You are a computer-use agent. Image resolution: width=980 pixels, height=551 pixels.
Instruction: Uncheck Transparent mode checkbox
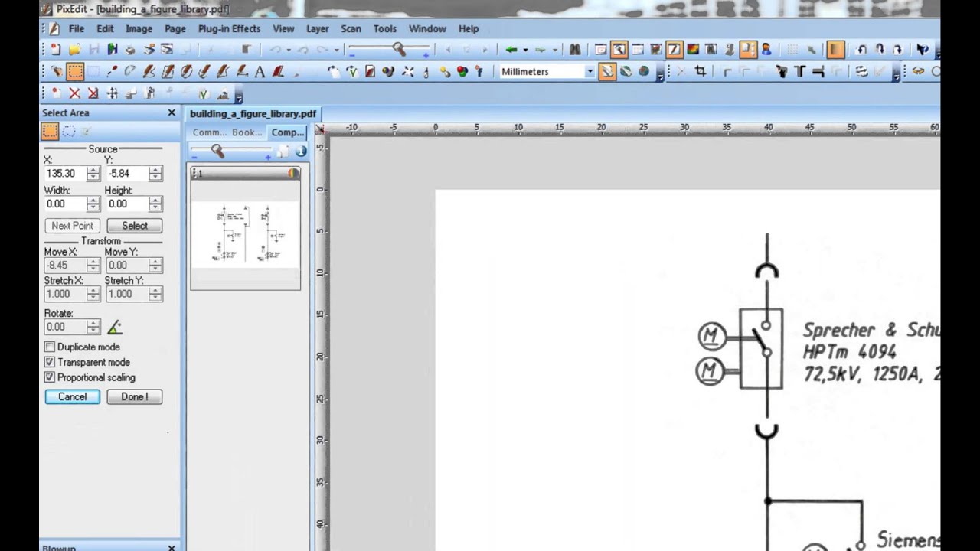click(x=50, y=362)
